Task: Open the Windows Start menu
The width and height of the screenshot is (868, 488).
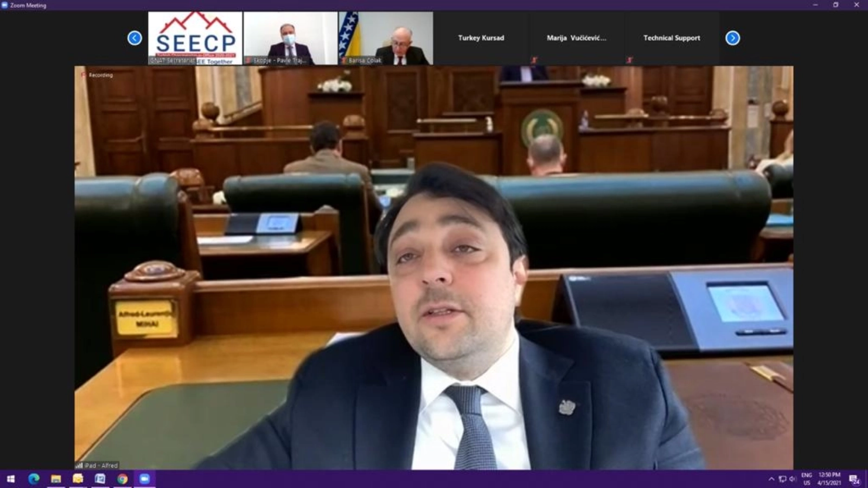Action: pos(10,479)
